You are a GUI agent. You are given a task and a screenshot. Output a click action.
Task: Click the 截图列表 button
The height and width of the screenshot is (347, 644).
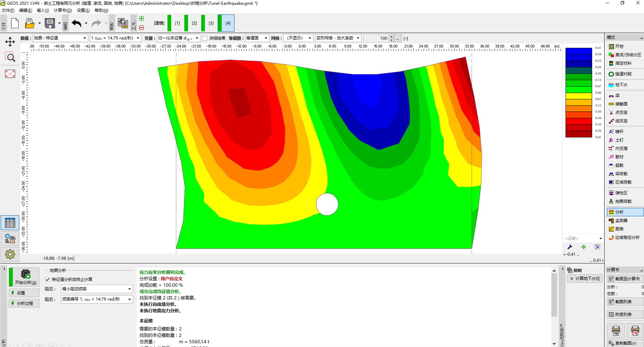tap(625, 302)
